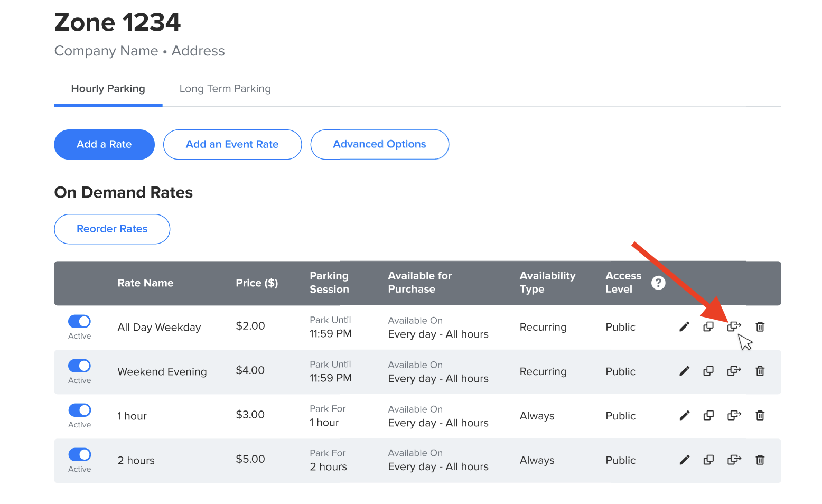Viewport: 822px width, 504px height.
Task: Switch to Long Term Parking tab
Action: 225,89
